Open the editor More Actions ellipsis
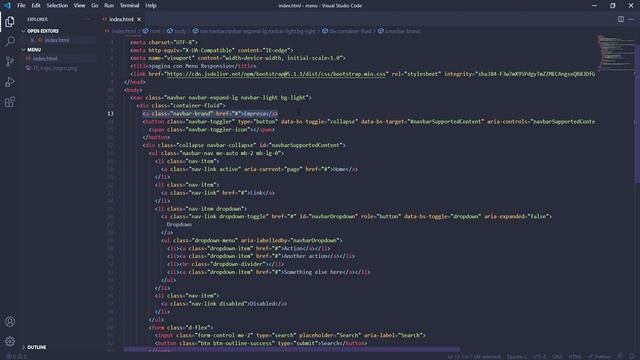The width and height of the screenshot is (640, 360). click(631, 19)
